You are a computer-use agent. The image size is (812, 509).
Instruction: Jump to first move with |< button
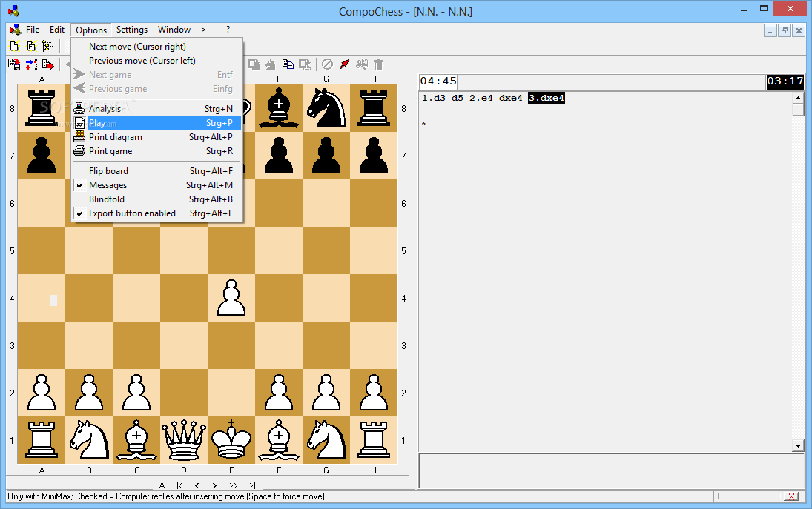[179, 485]
